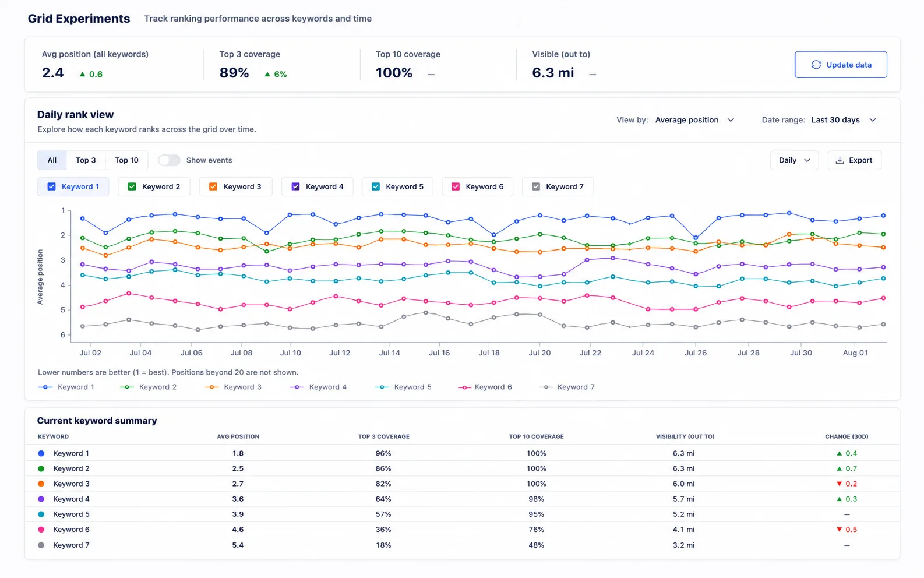Click the 5.4 avg position value
The image size is (924, 578).
(x=238, y=545)
